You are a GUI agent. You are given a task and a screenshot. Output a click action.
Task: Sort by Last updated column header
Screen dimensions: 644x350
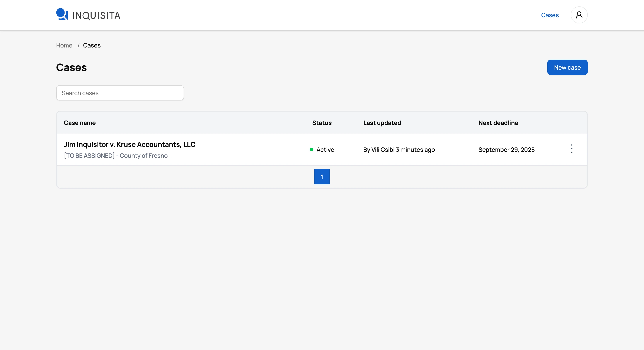(382, 123)
